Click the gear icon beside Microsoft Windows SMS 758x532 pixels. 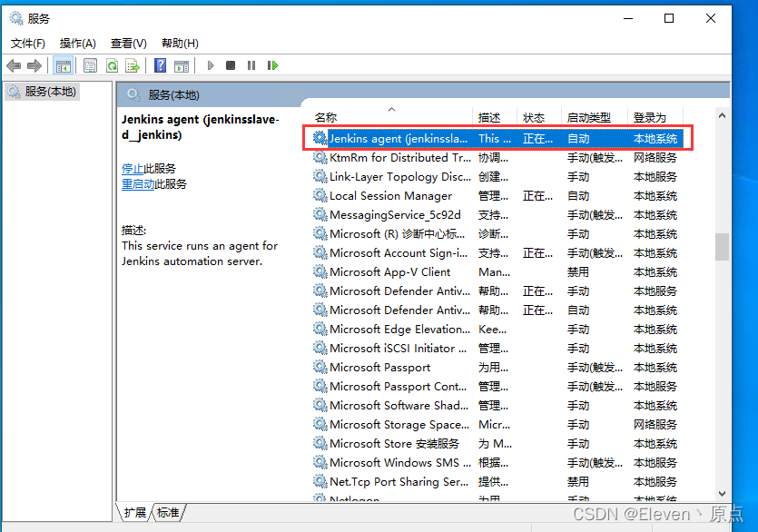pyautogui.click(x=320, y=462)
